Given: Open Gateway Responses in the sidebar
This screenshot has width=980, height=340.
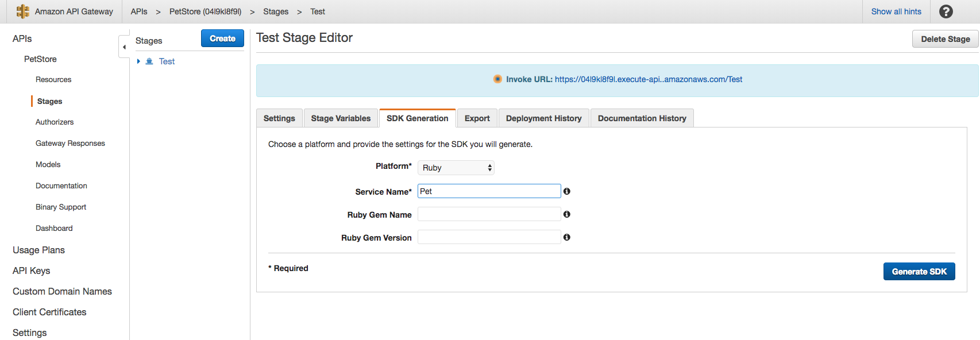Looking at the screenshot, I should point(70,144).
